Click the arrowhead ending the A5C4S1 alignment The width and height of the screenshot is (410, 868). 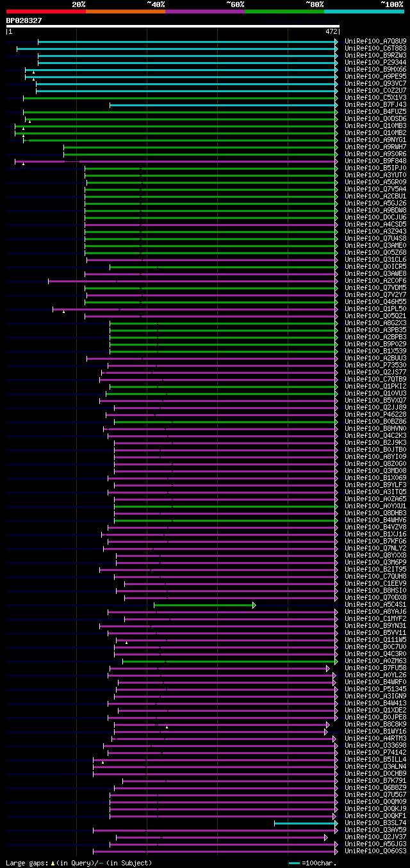(254, 604)
